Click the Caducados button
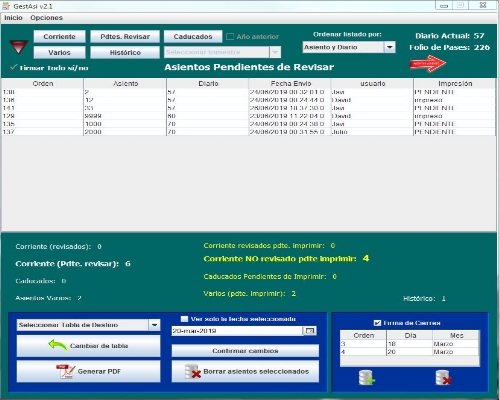 pyautogui.click(x=193, y=37)
